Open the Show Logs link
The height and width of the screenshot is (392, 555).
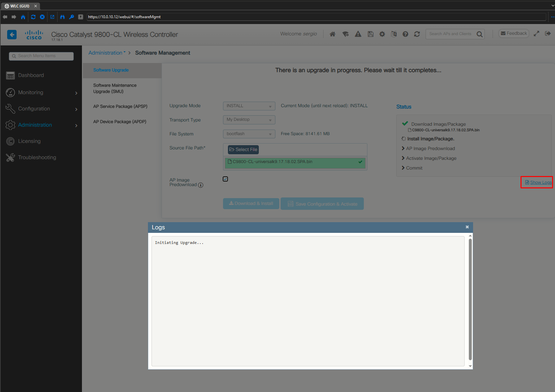538,182
